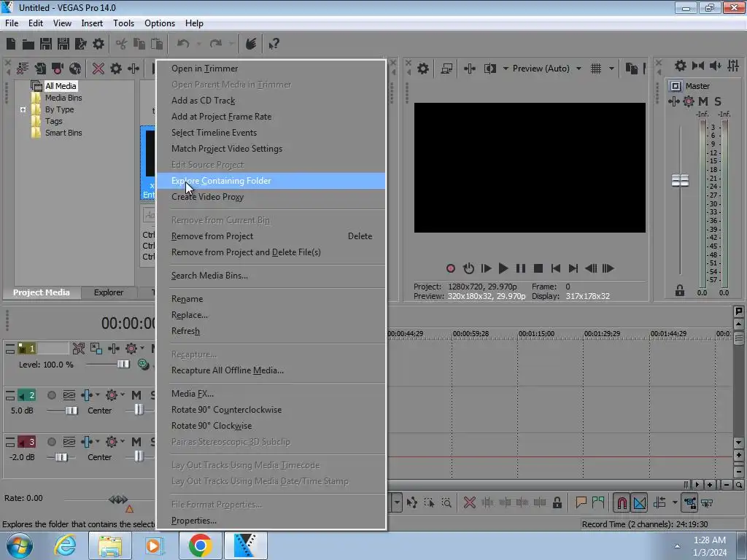This screenshot has width=747, height=560.
Task: Click the What's This help icon
Action: (x=274, y=44)
